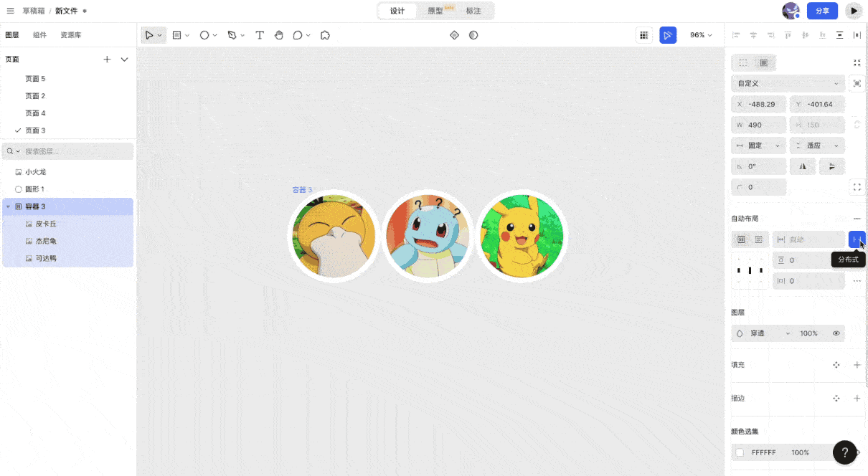Open the grid dots panel icon
This screenshot has width=868, height=476.
pos(644,35)
